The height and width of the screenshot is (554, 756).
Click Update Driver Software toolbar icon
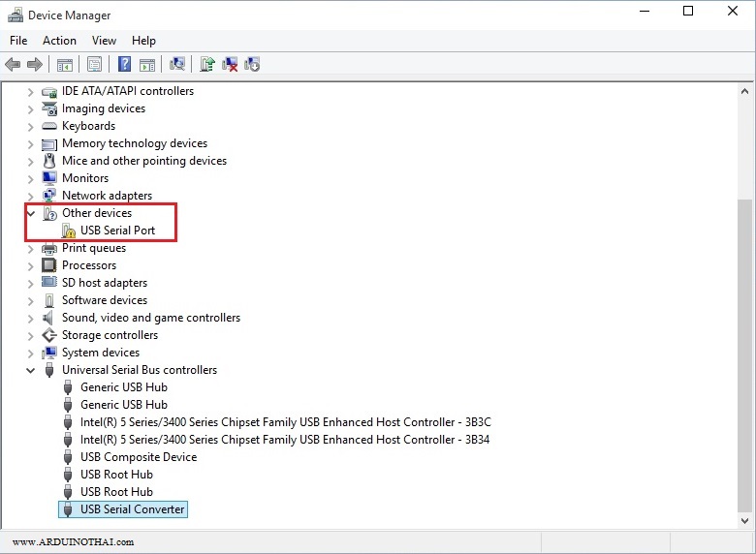tap(206, 64)
